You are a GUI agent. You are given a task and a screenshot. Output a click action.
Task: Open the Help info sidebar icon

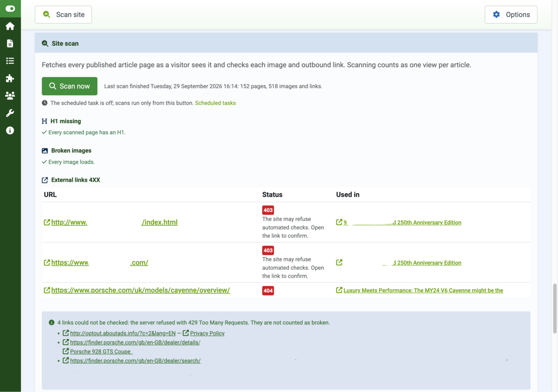[x=10, y=131]
